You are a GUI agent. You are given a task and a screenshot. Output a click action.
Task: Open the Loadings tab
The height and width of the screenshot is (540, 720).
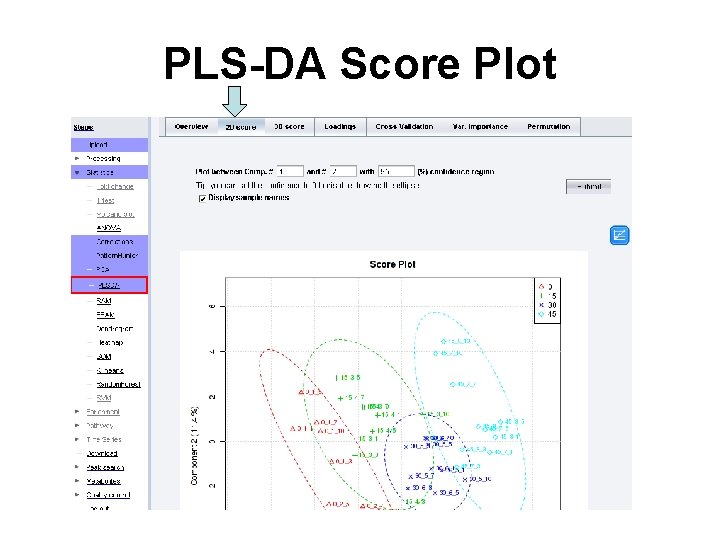click(x=340, y=127)
